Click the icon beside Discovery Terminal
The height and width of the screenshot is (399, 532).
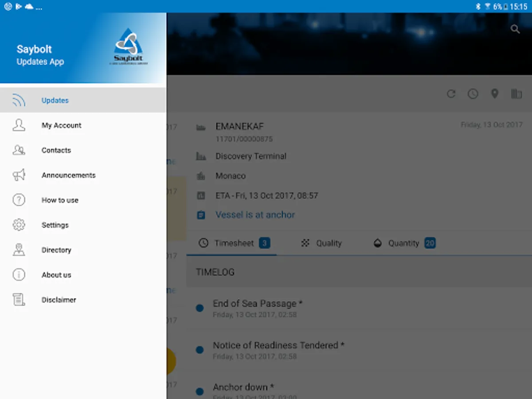pos(201,156)
